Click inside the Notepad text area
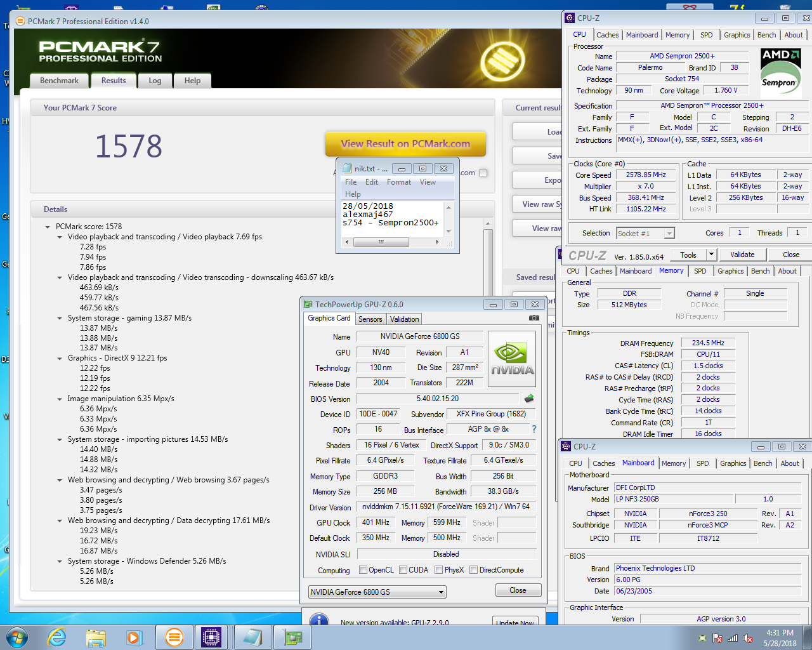 pos(393,219)
